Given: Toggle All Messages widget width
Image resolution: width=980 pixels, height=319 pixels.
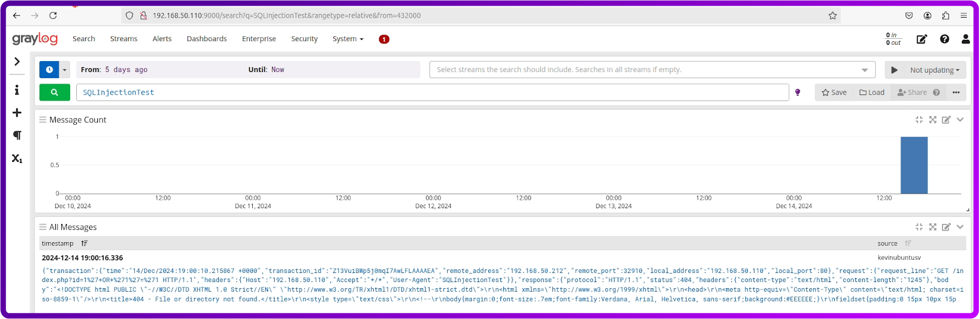Looking at the screenshot, I should click(x=919, y=227).
